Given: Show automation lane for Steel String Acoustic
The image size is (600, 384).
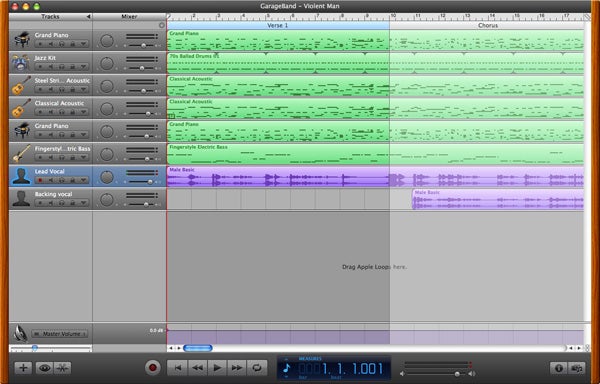Looking at the screenshot, I should click(x=83, y=89).
